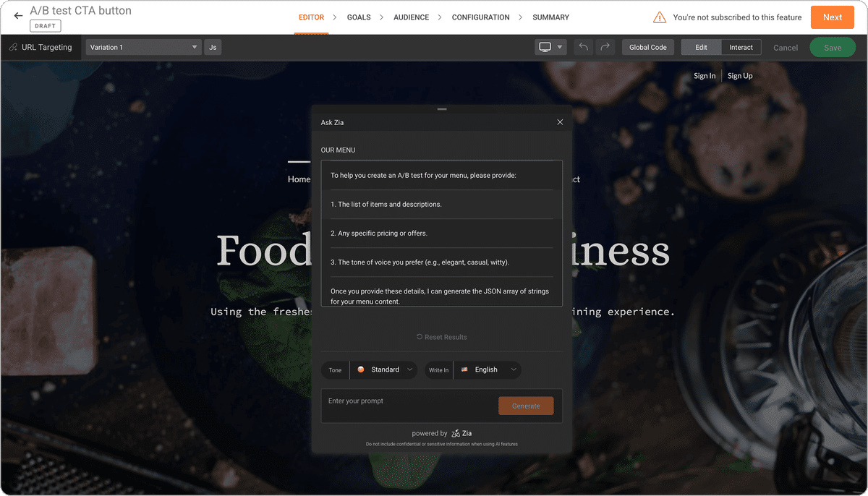Undo the last change
868x496 pixels.
click(x=583, y=47)
